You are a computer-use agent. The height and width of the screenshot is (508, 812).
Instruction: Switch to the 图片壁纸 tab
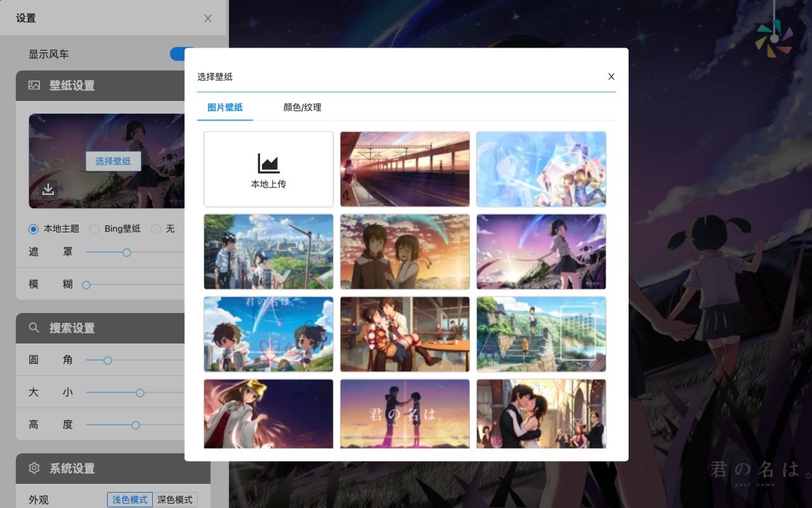point(225,107)
